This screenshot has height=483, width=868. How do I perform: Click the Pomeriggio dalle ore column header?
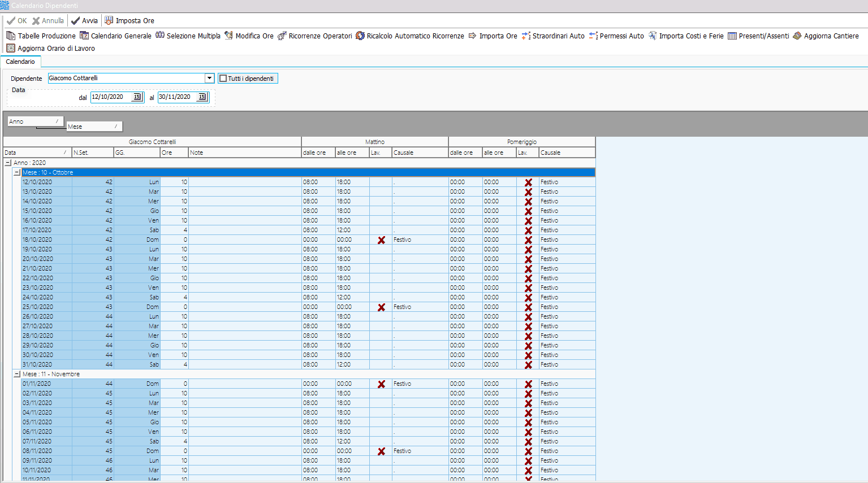pos(465,153)
